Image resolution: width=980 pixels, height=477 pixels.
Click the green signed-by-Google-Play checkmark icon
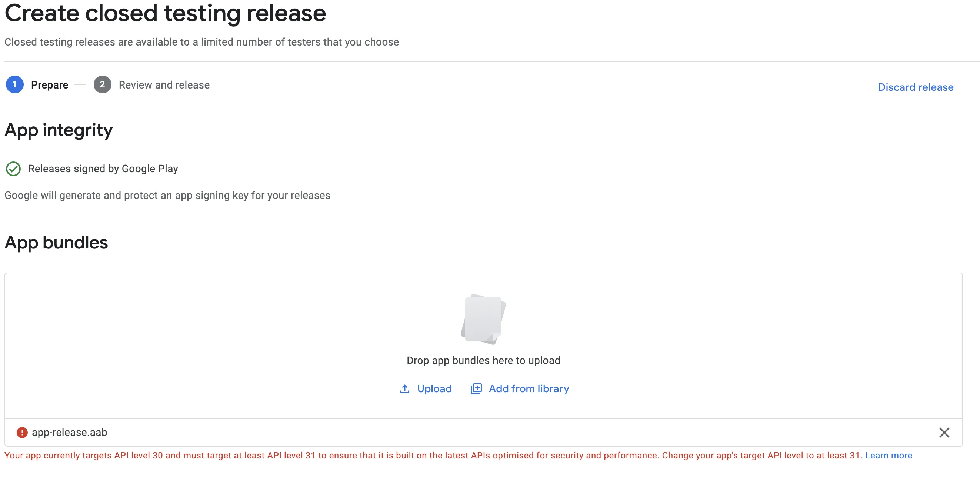pos(13,169)
